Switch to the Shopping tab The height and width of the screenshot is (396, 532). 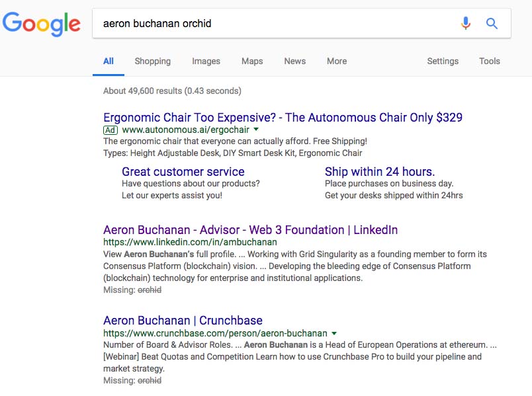pos(152,61)
